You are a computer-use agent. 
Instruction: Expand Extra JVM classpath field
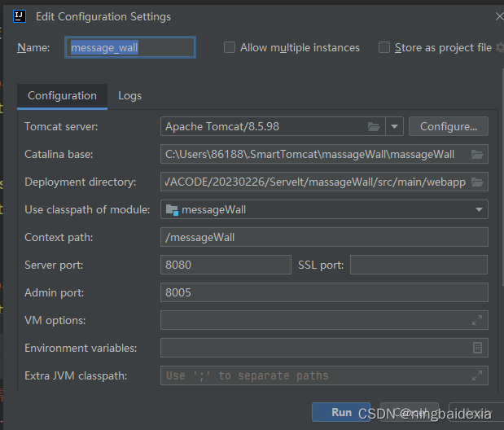477,375
